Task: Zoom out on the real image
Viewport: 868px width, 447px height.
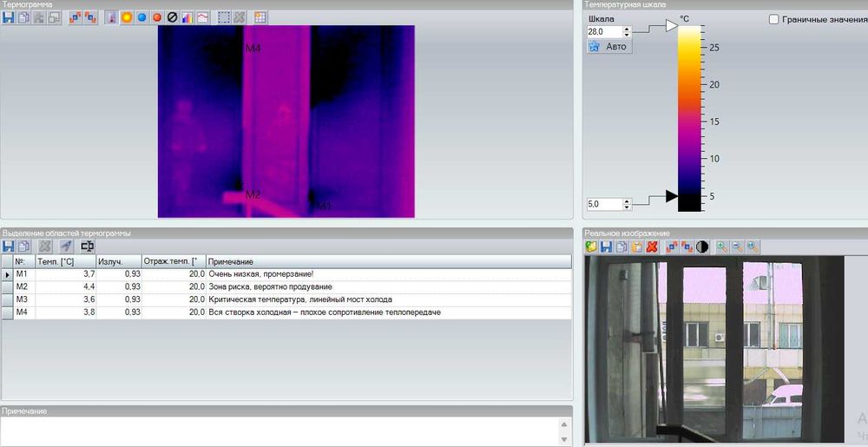Action: [737, 247]
